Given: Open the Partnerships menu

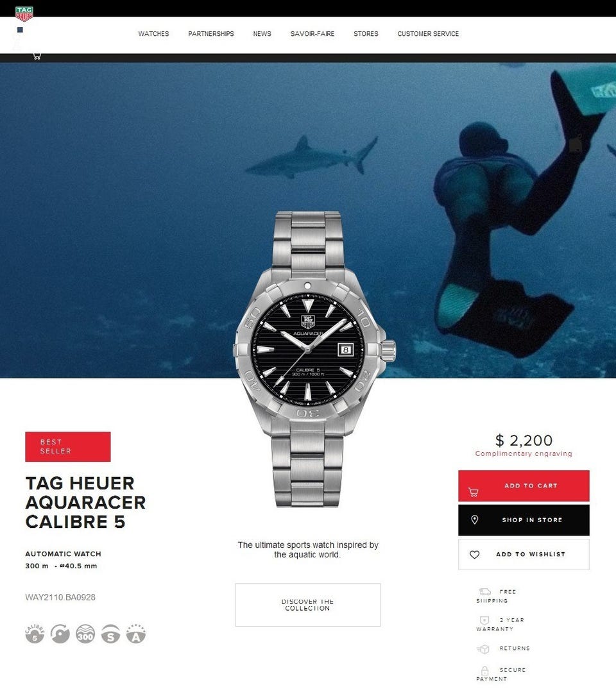Looking at the screenshot, I should 211,33.
